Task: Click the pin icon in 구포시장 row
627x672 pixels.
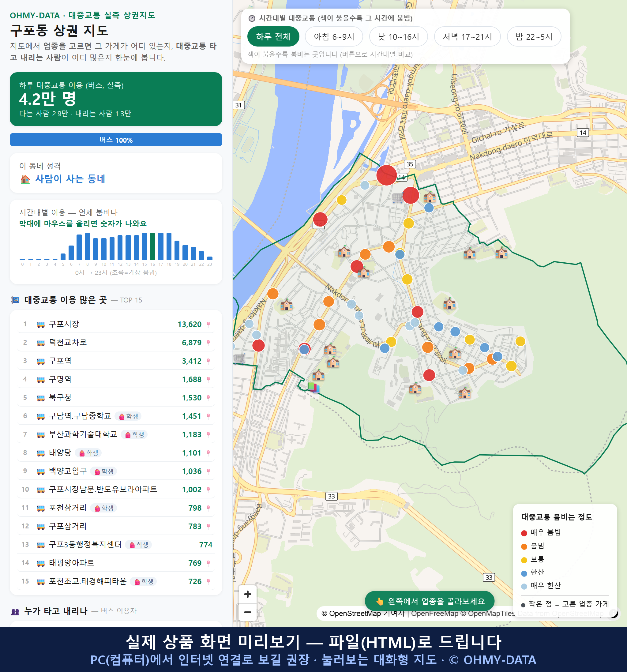Action: point(208,325)
